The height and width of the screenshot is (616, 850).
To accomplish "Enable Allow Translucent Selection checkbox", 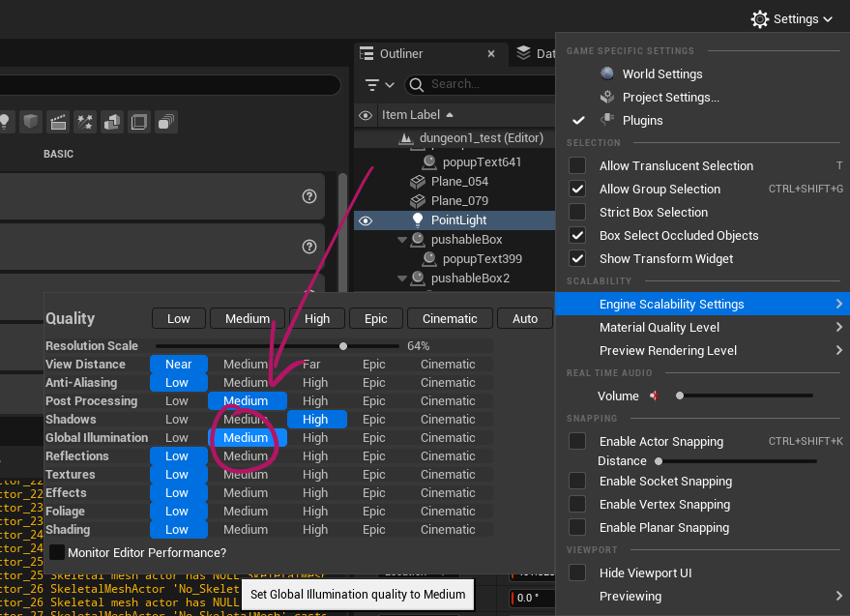I will coord(577,166).
